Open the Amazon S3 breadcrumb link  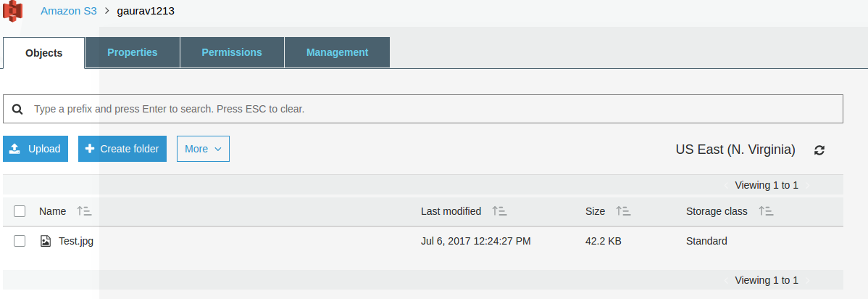click(69, 11)
